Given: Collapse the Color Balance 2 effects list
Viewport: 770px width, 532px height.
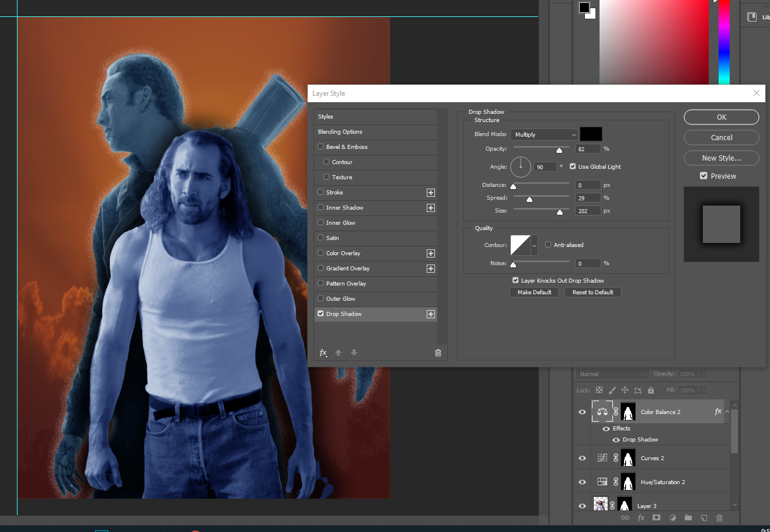Looking at the screenshot, I should coord(727,412).
